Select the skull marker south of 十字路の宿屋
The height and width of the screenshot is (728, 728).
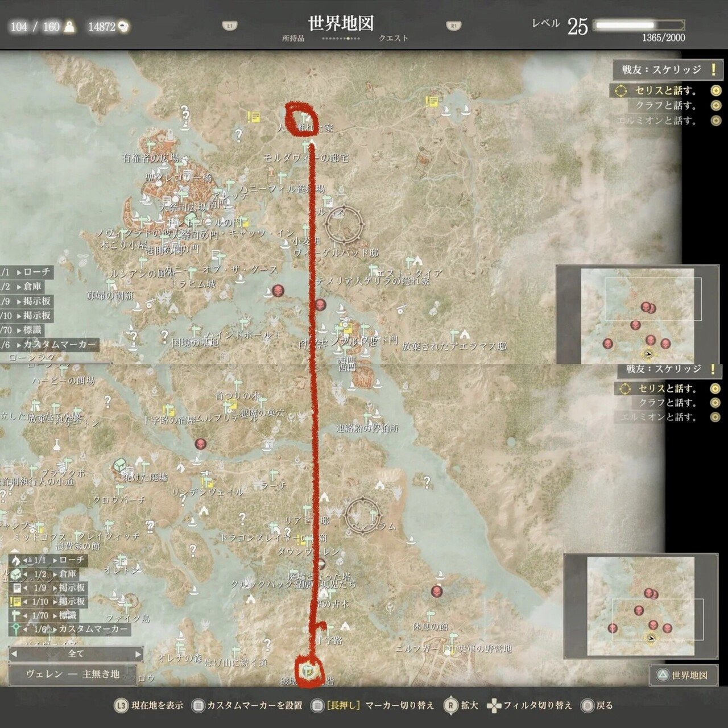[200, 444]
